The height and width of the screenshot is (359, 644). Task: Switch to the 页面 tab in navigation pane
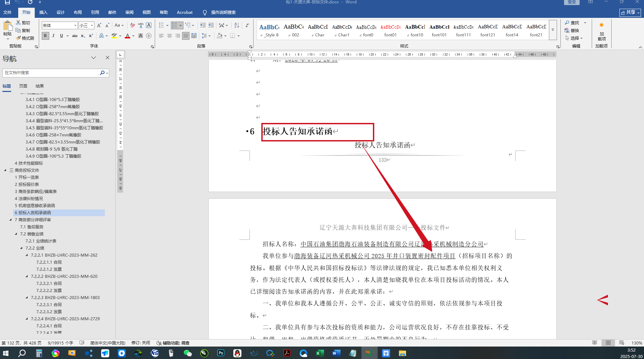[23, 86]
